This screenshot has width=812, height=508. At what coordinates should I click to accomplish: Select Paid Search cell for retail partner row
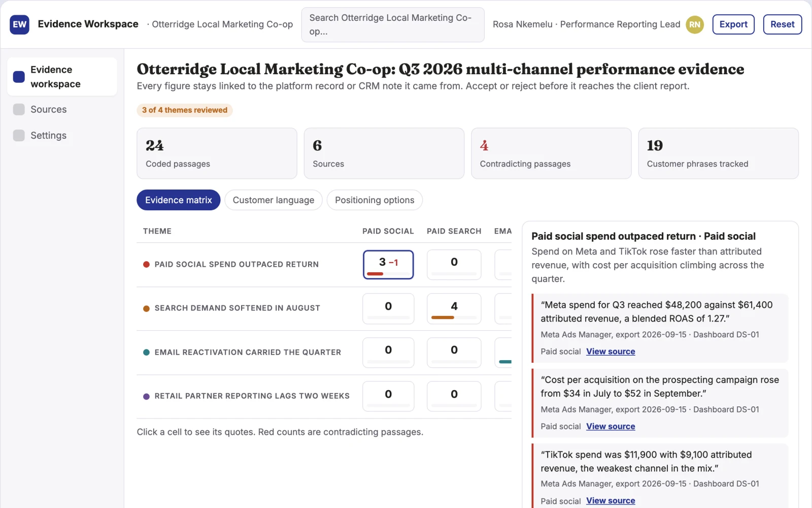click(x=454, y=396)
